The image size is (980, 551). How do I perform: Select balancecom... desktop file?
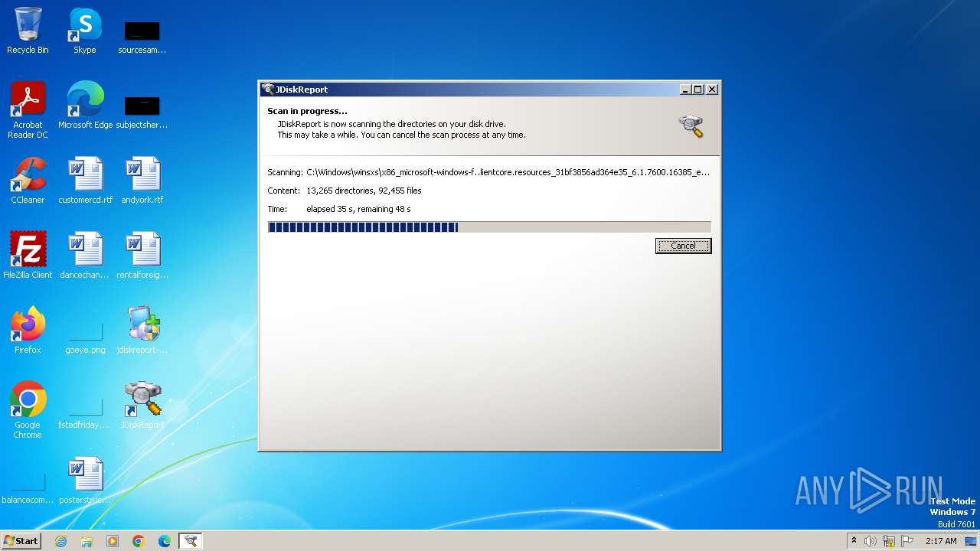pyautogui.click(x=28, y=487)
